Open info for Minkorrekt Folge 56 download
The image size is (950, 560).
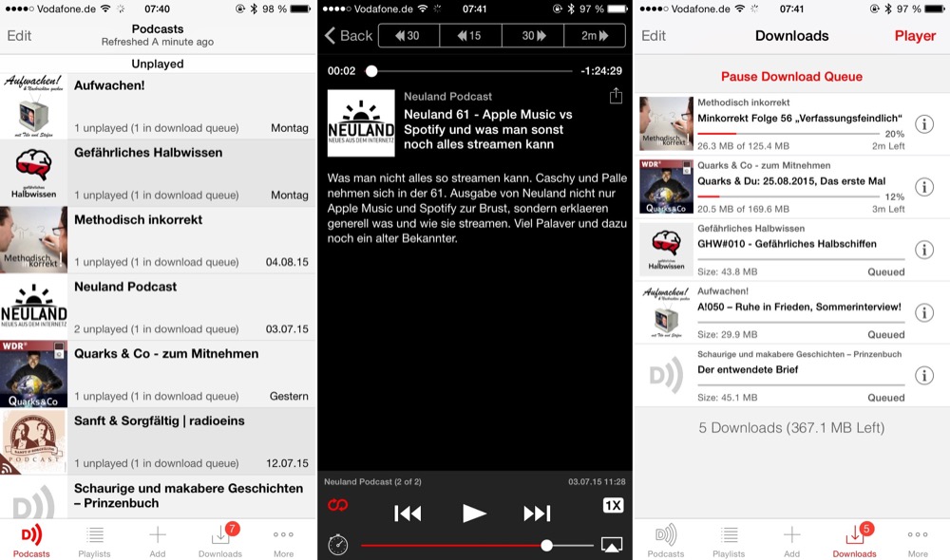click(x=923, y=124)
